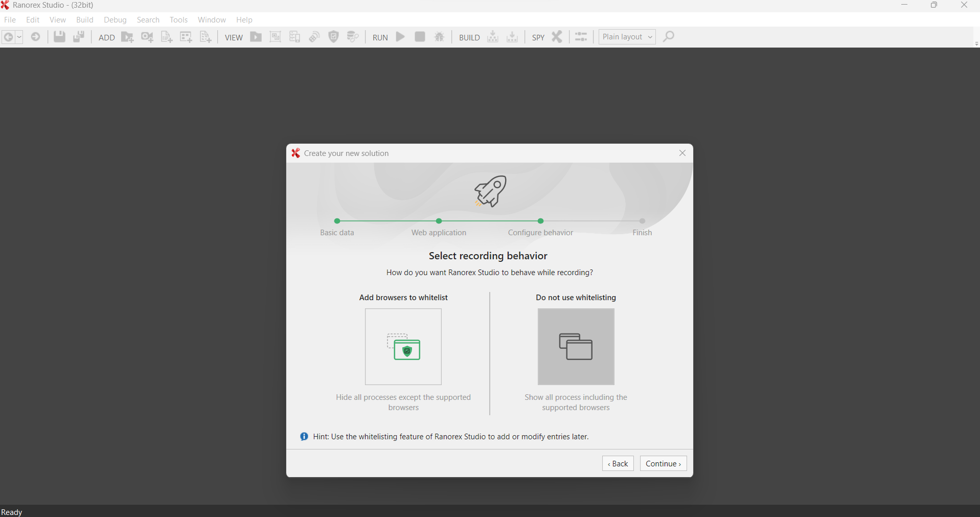
Task: Select the Add browsers to whitelist tile
Action: pos(403,347)
